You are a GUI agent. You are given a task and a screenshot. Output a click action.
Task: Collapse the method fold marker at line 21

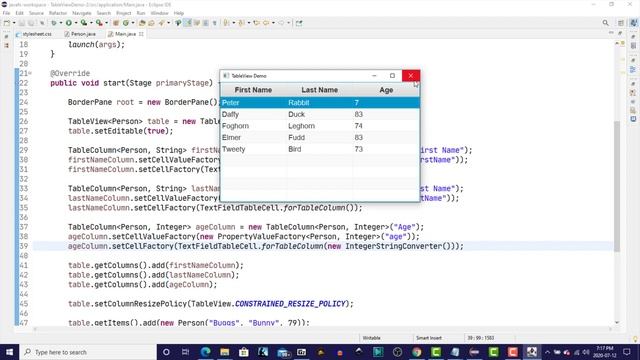(x=30, y=73)
